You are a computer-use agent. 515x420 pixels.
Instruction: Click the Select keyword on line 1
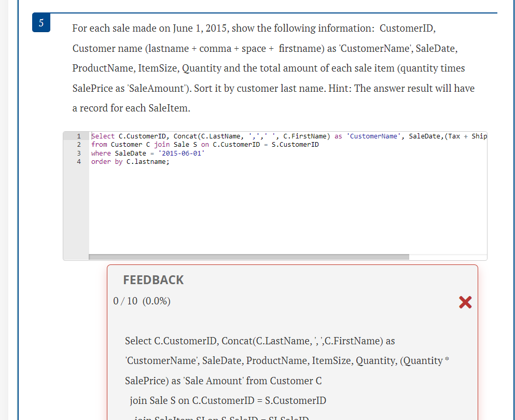[103, 136]
